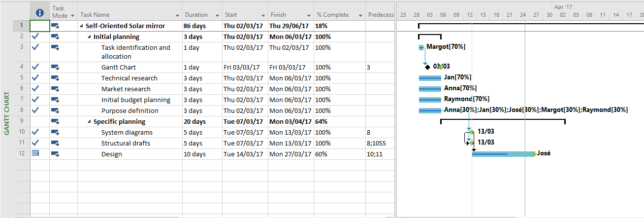Collapse the Specific planning summary task
Viewport: 644px width, 218px height.
pos(89,122)
